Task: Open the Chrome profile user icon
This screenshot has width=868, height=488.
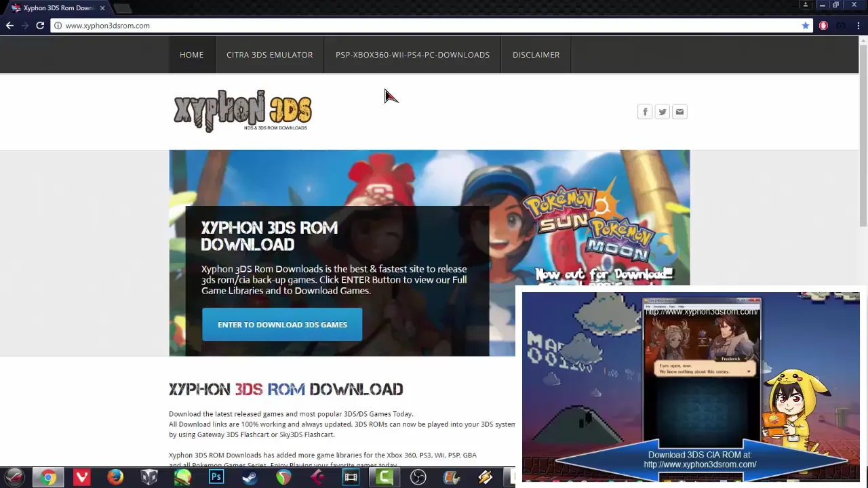Action: [806, 5]
